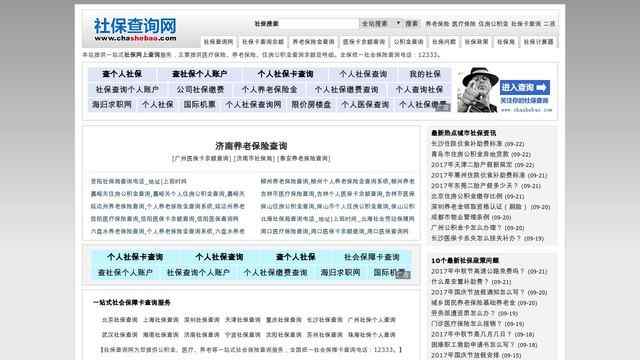The width and height of the screenshot is (640, 360).
Task: Open news item 2017年东莞二胎产假多少天
Action: tap(475, 186)
